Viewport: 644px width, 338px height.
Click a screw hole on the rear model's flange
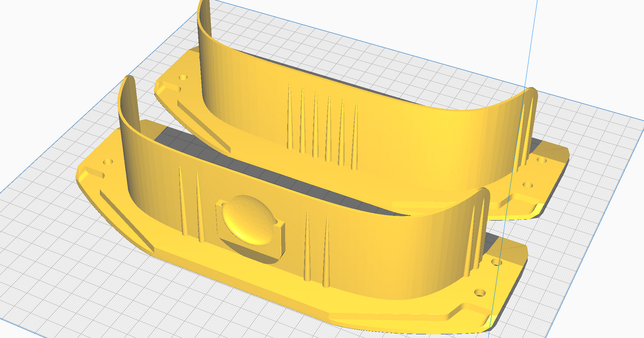(542, 161)
